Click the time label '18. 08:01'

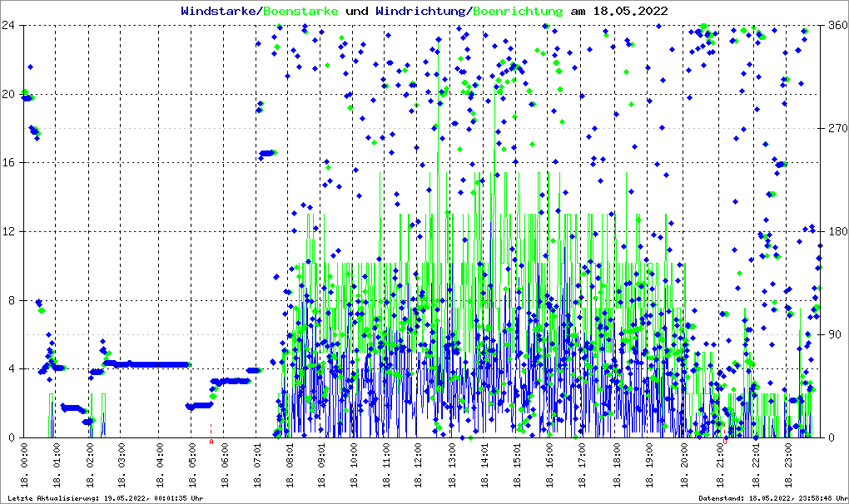coord(289,465)
